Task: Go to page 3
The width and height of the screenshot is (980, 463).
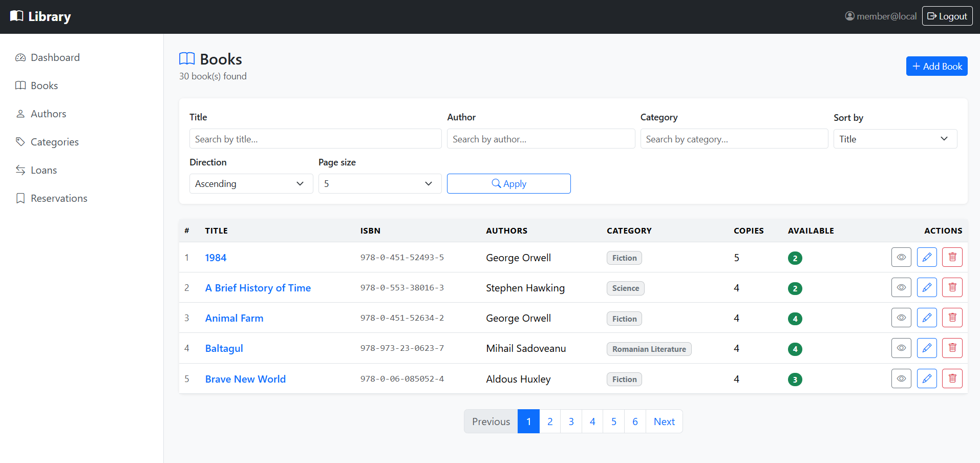Action: coord(571,421)
